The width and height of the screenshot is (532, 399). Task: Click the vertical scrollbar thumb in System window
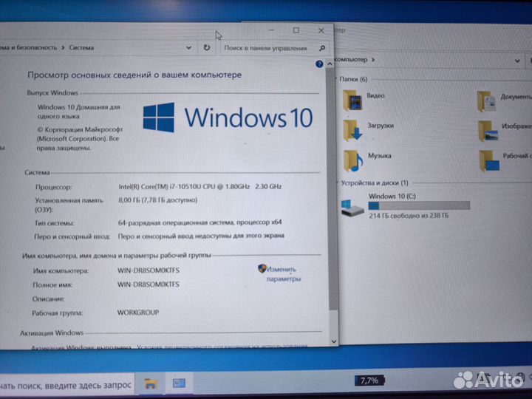coord(332,188)
